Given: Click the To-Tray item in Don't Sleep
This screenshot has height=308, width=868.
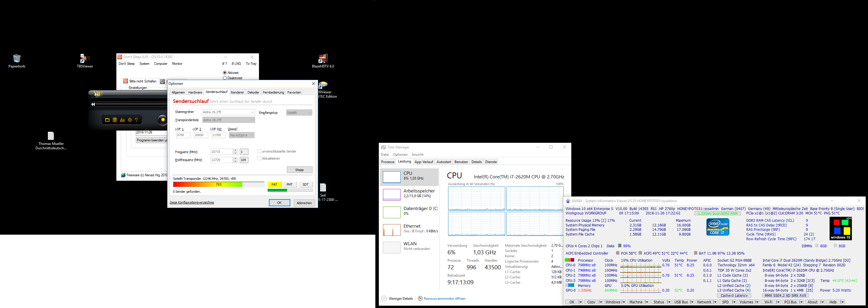Looking at the screenshot, I should (x=251, y=64).
